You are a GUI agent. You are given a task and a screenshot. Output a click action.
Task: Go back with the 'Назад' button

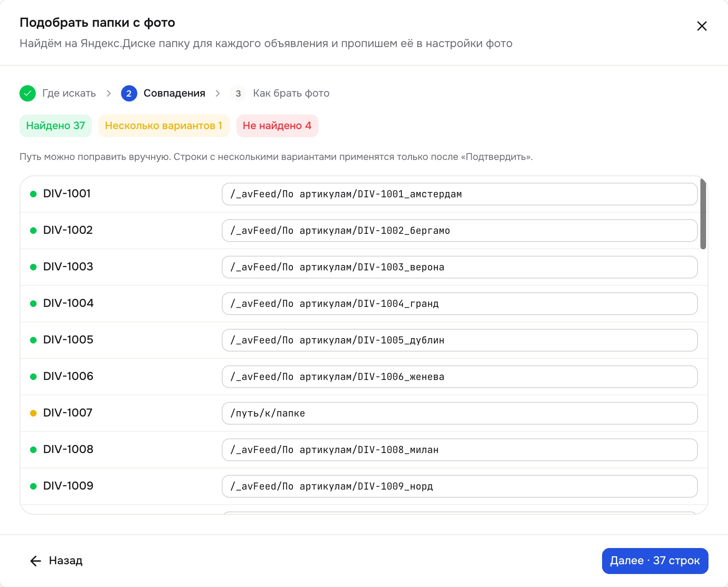coord(56,561)
